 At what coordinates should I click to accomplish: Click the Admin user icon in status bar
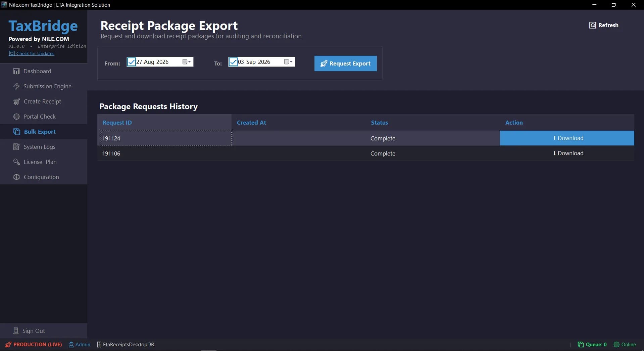click(x=71, y=345)
